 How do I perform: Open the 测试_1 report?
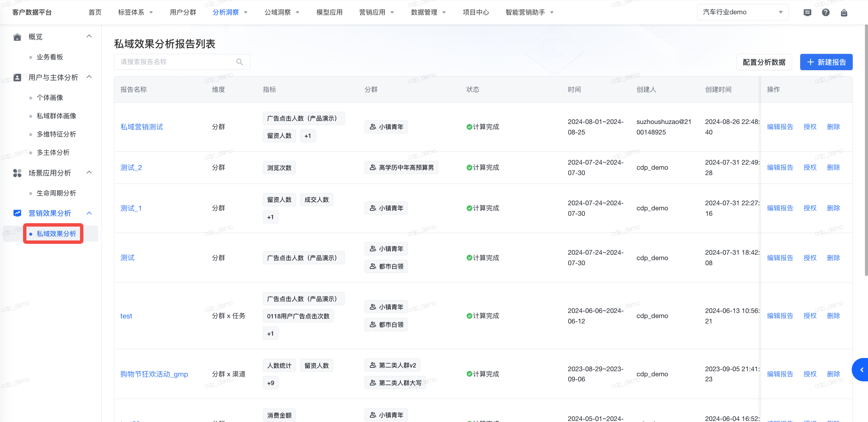(131, 208)
